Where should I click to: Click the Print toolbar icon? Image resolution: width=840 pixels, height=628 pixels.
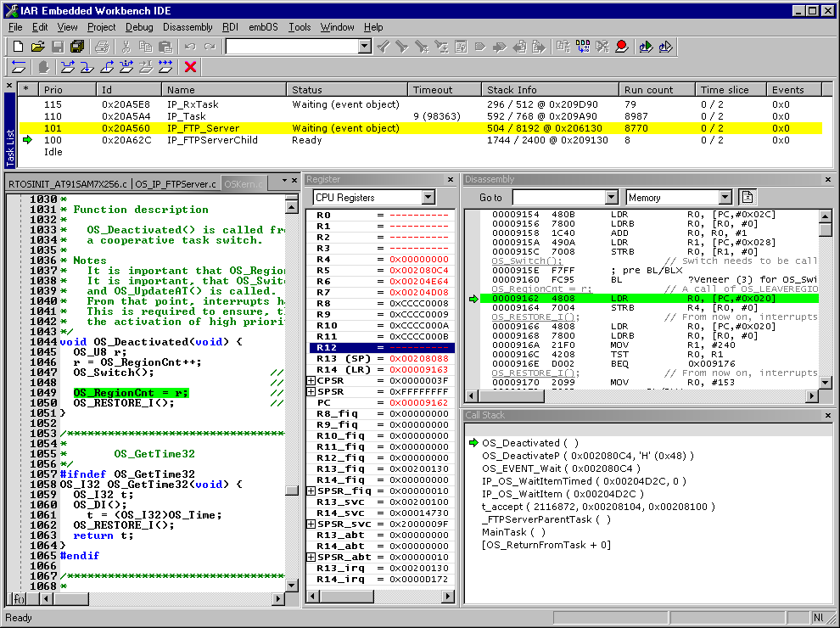(102, 48)
